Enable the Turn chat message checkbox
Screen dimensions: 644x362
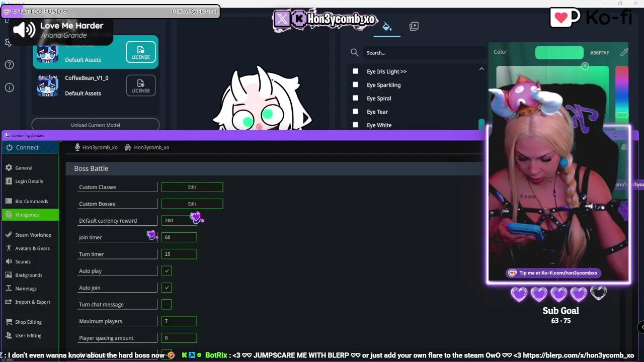click(167, 304)
